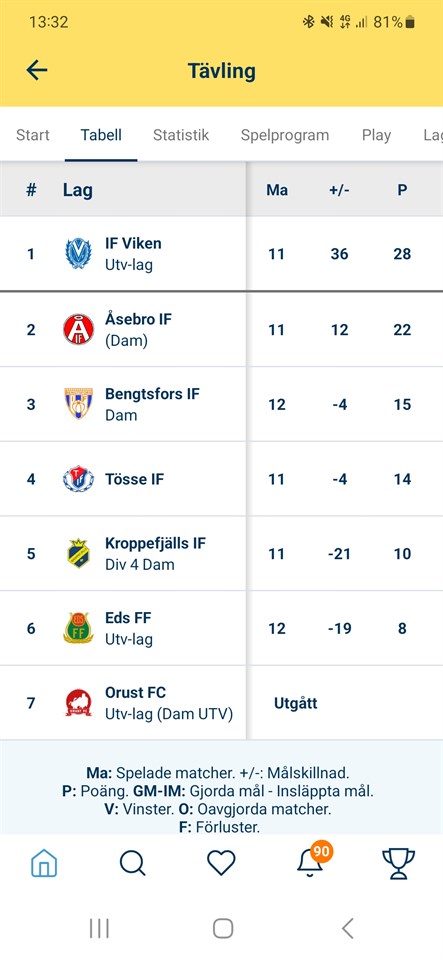Switch to the Statistik tab
This screenshot has width=443, height=960.
pyautogui.click(x=181, y=135)
